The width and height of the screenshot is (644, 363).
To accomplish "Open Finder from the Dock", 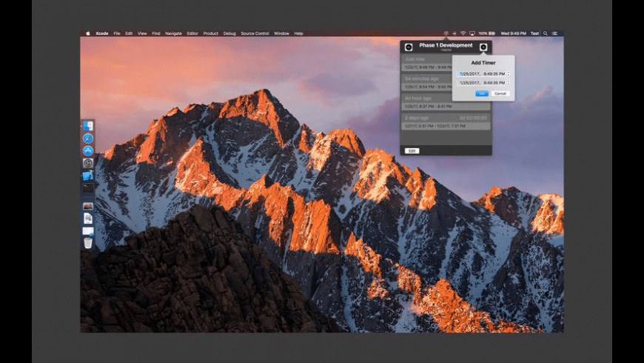I will click(88, 126).
